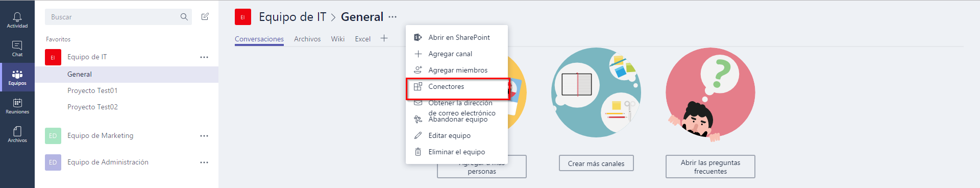980x188 pixels.
Task: Open more options for Equipo de Administración
Action: point(204,162)
